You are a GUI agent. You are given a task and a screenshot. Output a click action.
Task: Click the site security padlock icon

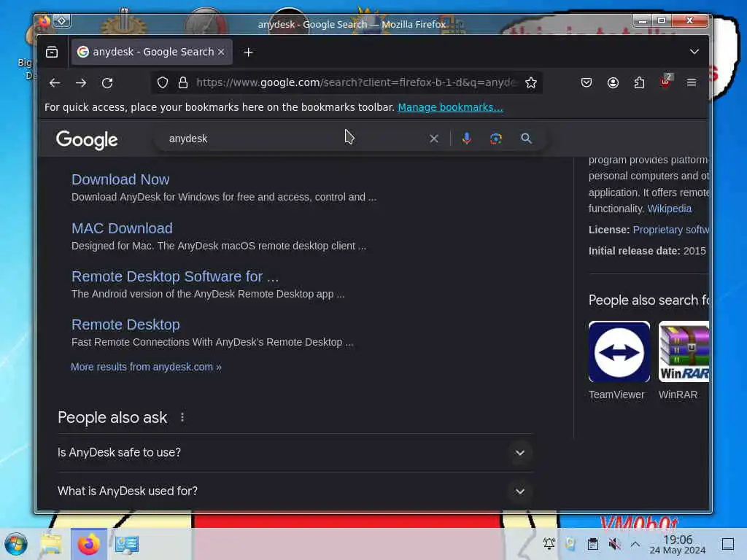coord(183,83)
